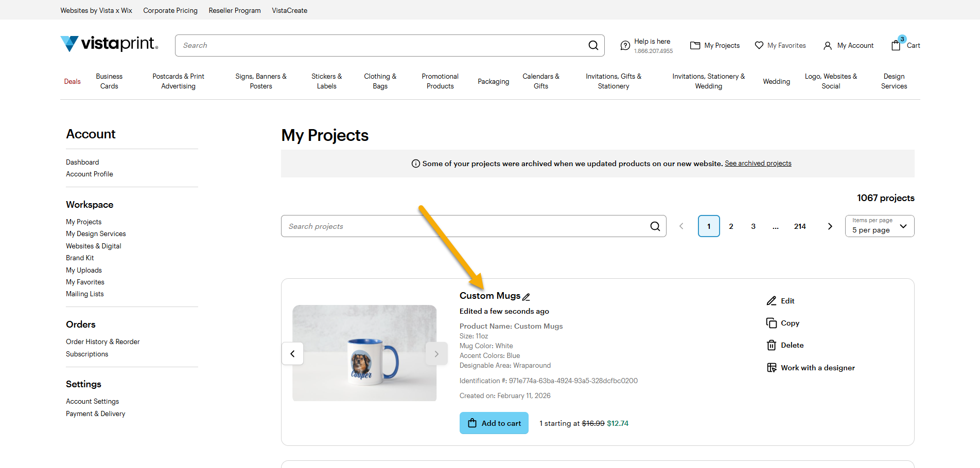Click the search icon in Search projects field
This screenshot has width=980, height=468.
pyautogui.click(x=655, y=226)
